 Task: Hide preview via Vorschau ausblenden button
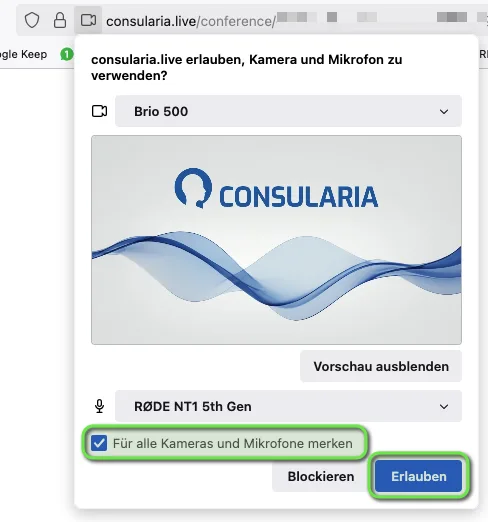pos(381,366)
